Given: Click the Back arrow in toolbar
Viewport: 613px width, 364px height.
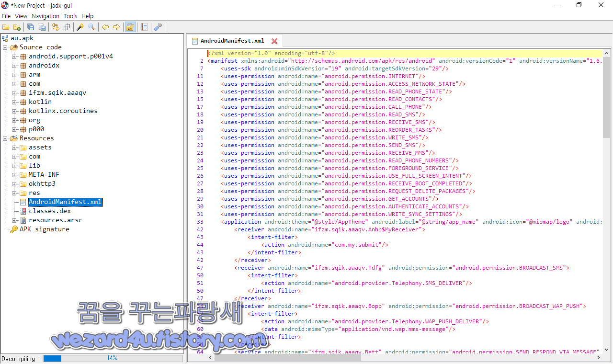Looking at the screenshot, I should pyautogui.click(x=105, y=27).
